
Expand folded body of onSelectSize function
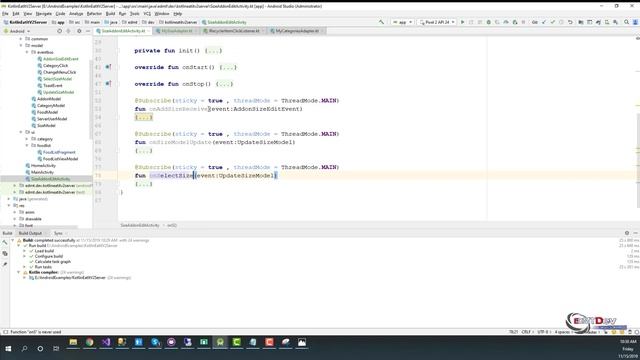(x=143, y=184)
